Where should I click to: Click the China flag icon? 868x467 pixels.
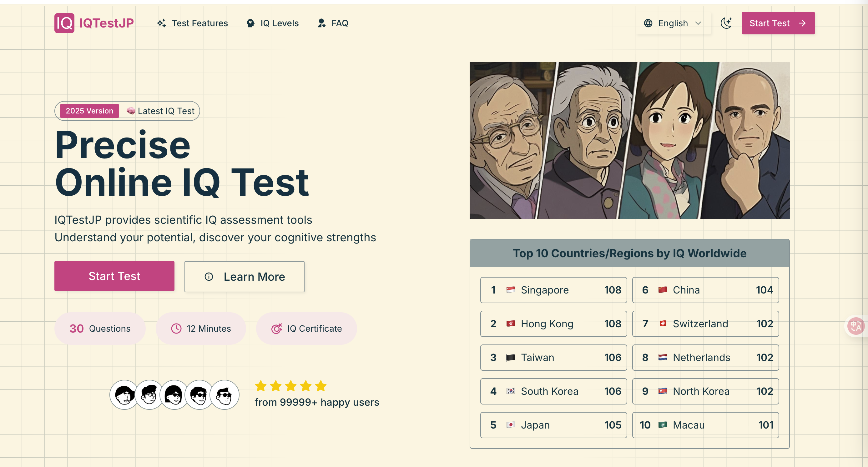(663, 290)
